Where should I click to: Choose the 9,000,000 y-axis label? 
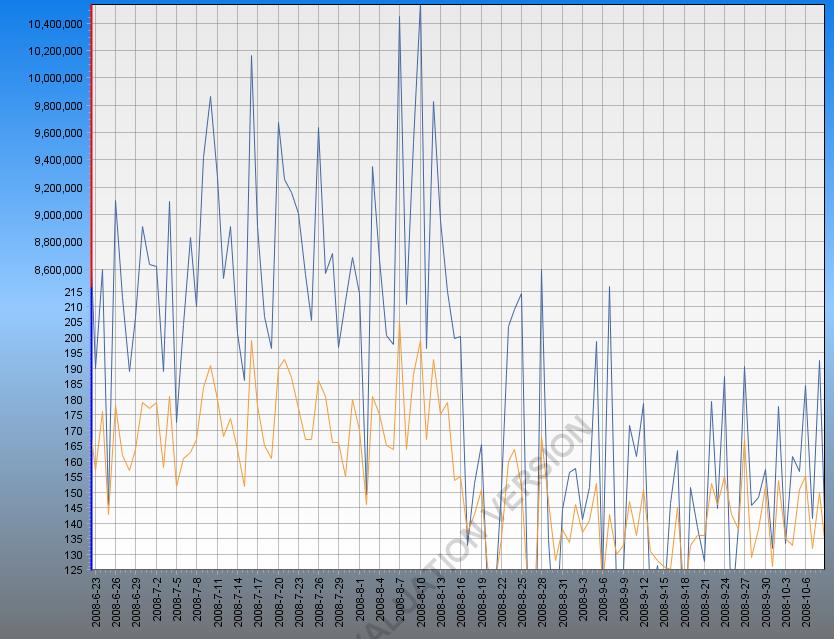(x=58, y=215)
